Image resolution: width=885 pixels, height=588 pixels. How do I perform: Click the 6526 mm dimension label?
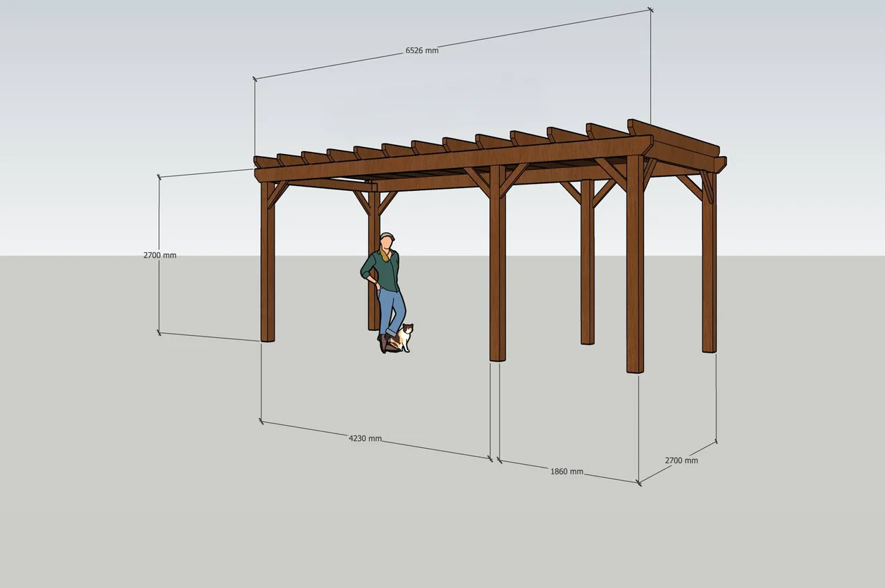pos(422,50)
